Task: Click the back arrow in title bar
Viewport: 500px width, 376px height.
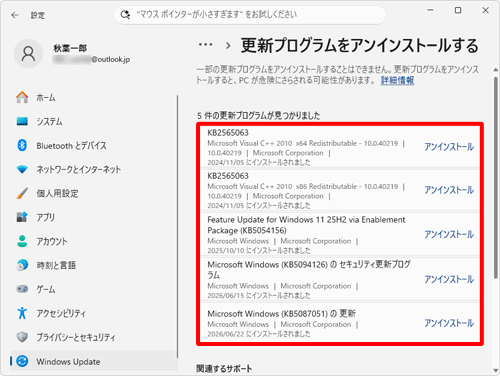Action: pyautogui.click(x=15, y=15)
